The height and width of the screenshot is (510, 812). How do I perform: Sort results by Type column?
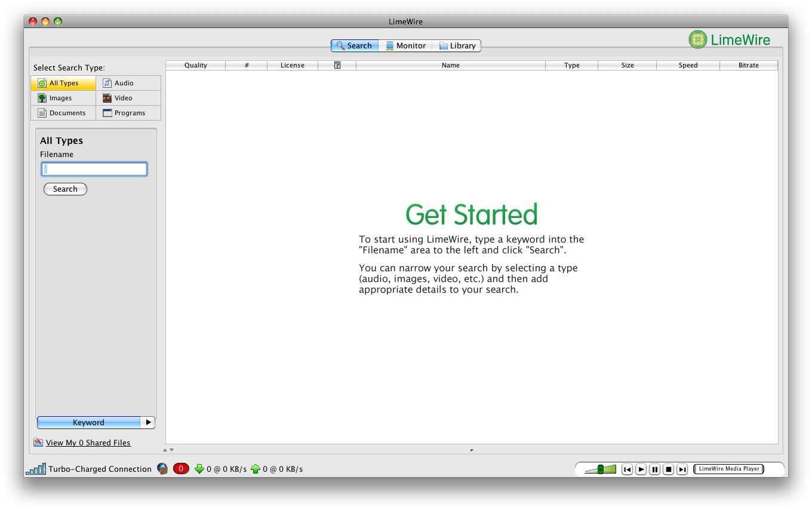tap(572, 65)
